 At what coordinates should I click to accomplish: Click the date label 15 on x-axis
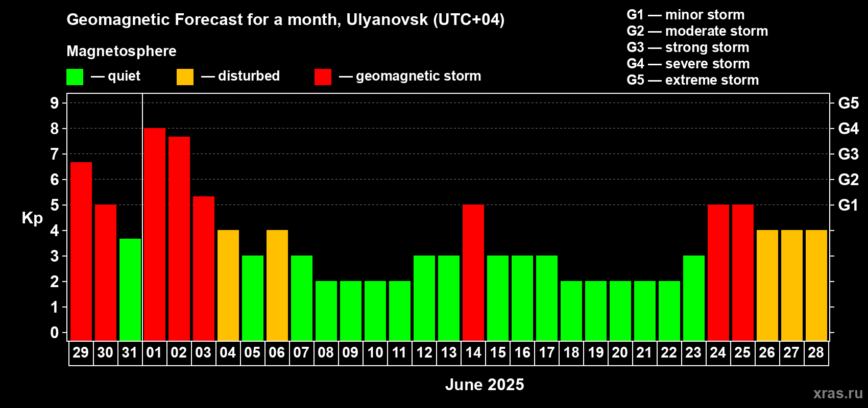click(x=498, y=353)
